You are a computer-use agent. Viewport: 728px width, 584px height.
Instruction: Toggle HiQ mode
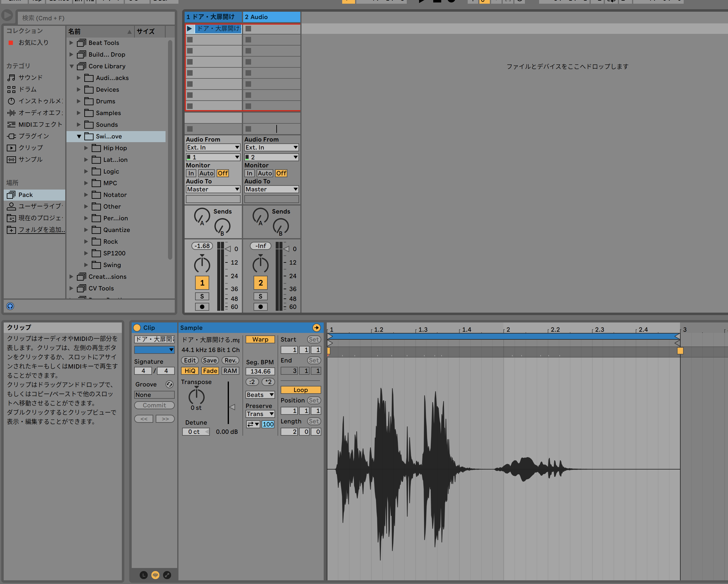(x=190, y=371)
